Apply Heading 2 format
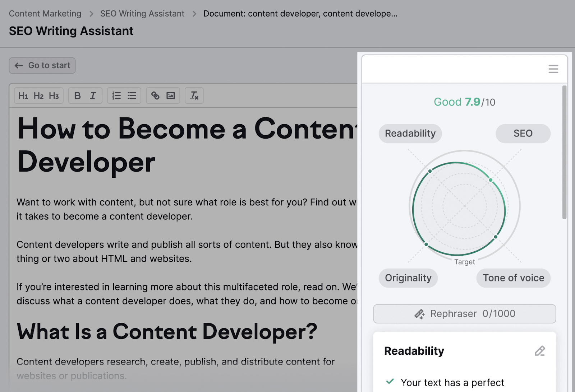575x392 pixels. tap(38, 96)
